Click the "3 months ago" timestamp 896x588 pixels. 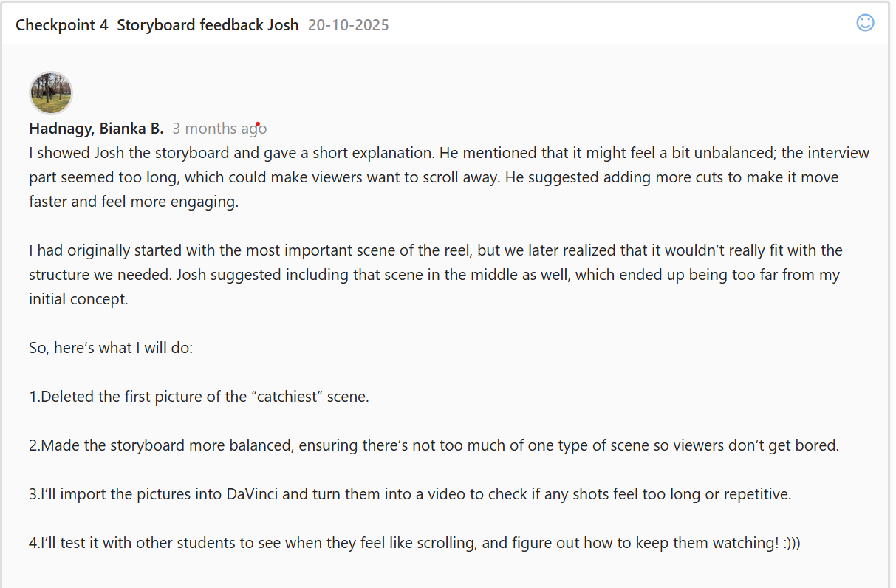[x=219, y=129]
